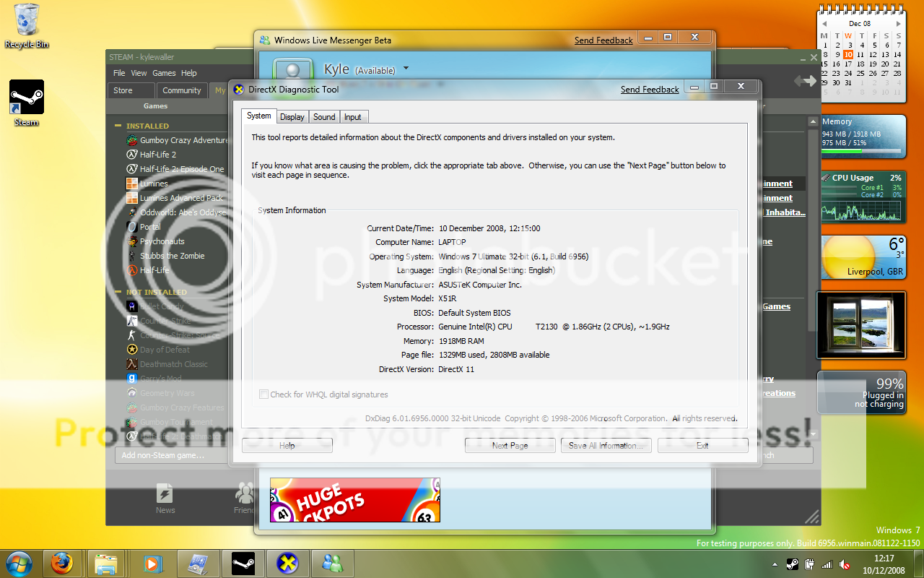Show hidden system tray icons arrow
This screenshot has height=578, width=924.
point(775,564)
